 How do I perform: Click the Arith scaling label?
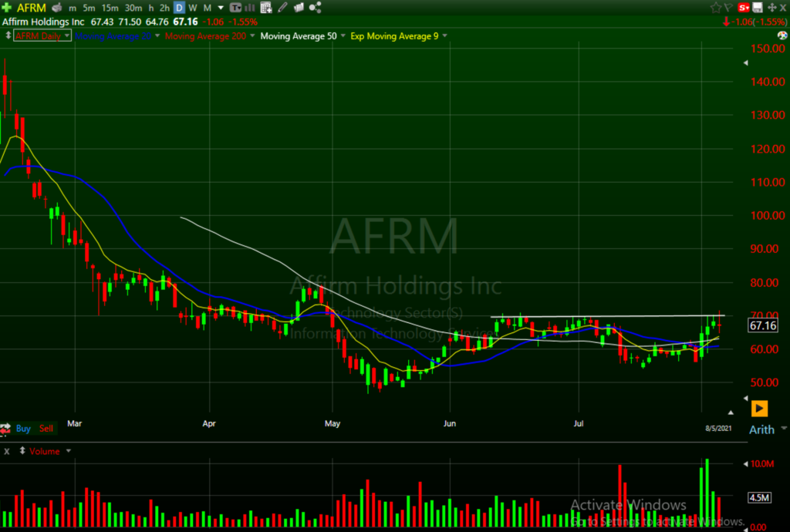(x=761, y=429)
